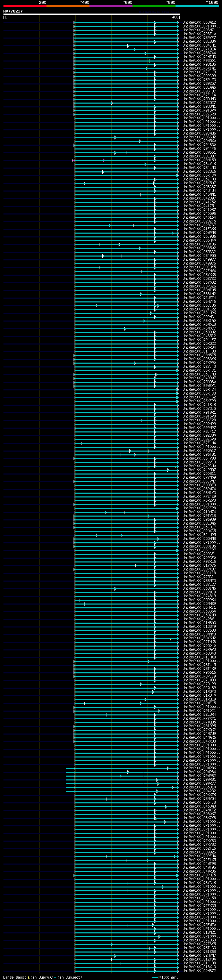Select entry UniRef100_Q84VL6
Viewport: 222px width, 980px height.
[x=199, y=164]
